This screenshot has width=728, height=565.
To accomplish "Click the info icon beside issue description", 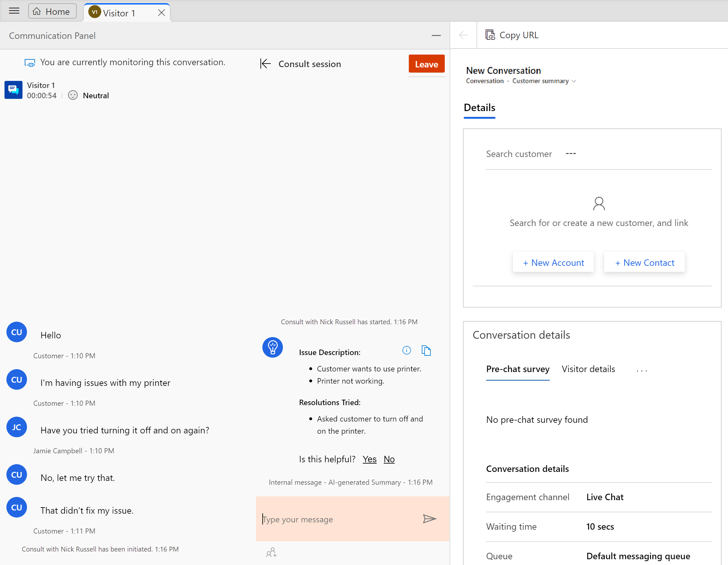I will click(407, 351).
